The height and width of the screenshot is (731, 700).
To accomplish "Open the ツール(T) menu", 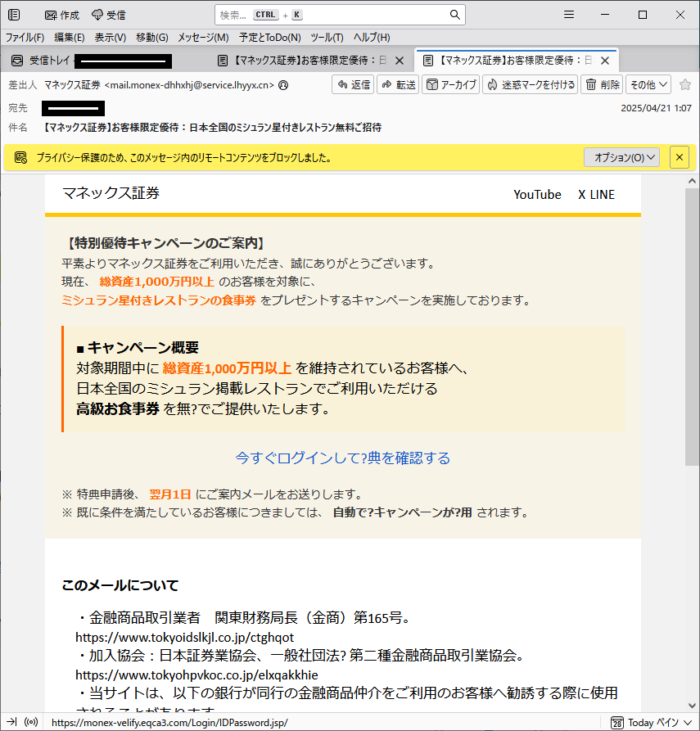I will 327,38.
